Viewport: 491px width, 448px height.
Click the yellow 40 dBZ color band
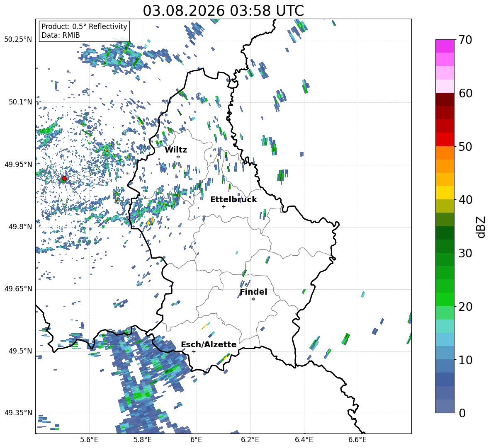(445, 193)
